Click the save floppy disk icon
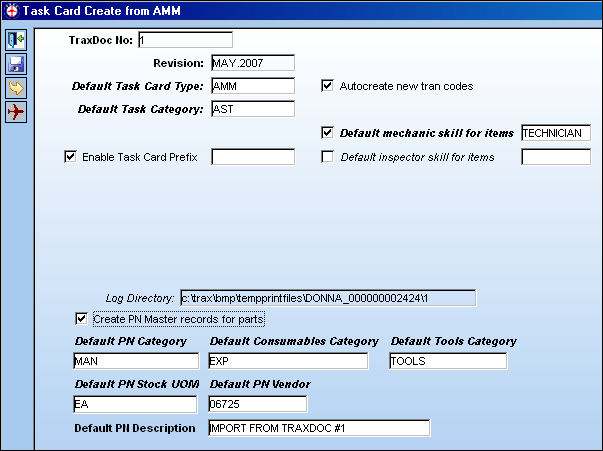Viewport: 603px width, 451px height. (x=16, y=64)
